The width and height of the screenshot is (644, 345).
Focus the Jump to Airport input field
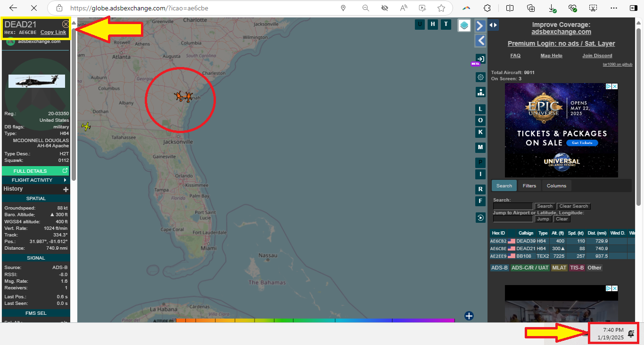(513, 219)
